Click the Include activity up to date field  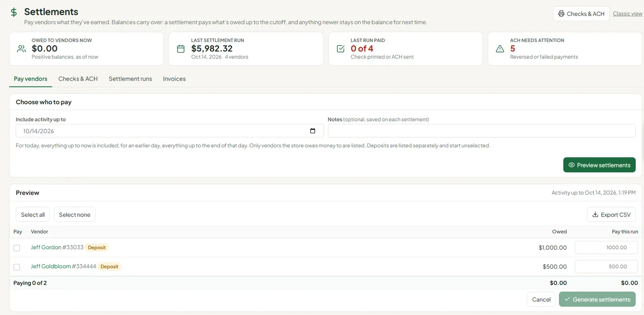[x=170, y=131]
